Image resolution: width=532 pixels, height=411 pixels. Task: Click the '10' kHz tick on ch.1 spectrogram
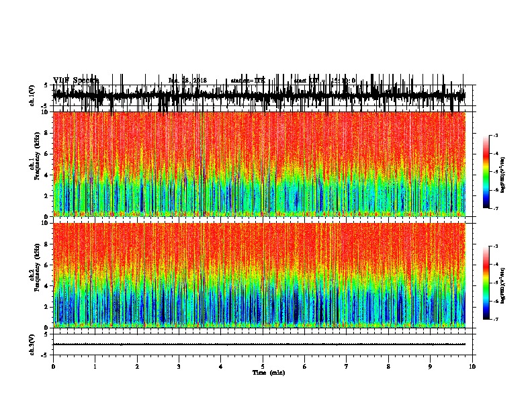pos(45,112)
